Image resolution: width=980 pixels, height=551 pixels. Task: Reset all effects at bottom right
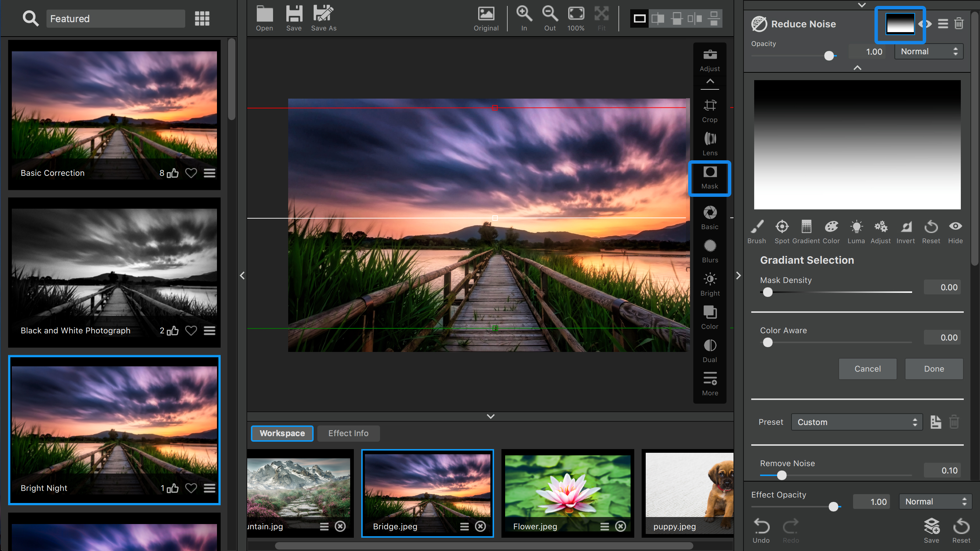(961, 531)
